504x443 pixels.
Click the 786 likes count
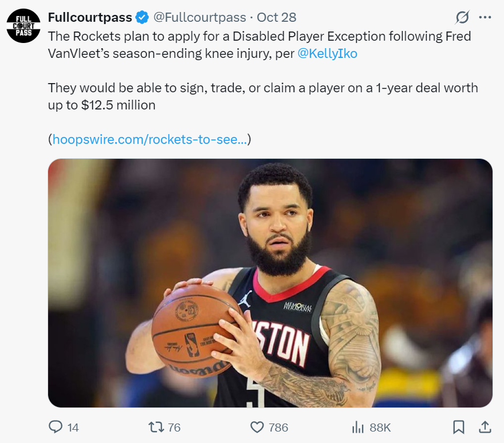coord(278,428)
